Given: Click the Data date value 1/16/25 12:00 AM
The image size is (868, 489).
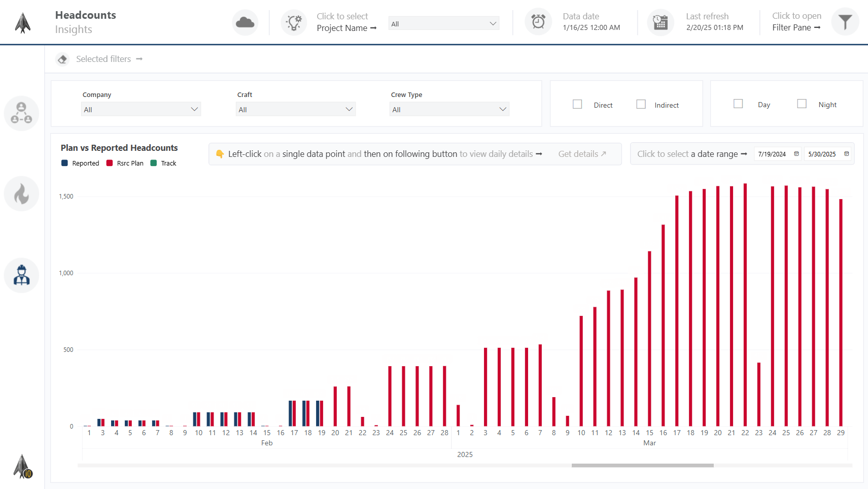Looking at the screenshot, I should (592, 27).
